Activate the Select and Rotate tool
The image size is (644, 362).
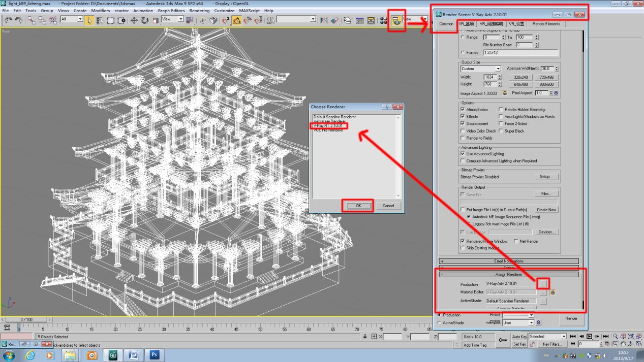click(x=145, y=20)
